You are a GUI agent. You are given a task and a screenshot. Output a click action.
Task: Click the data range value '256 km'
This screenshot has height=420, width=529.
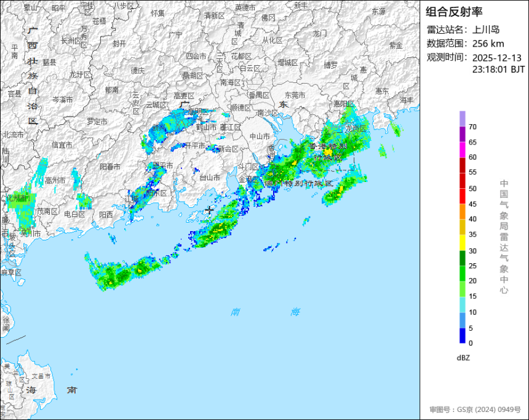(488, 44)
